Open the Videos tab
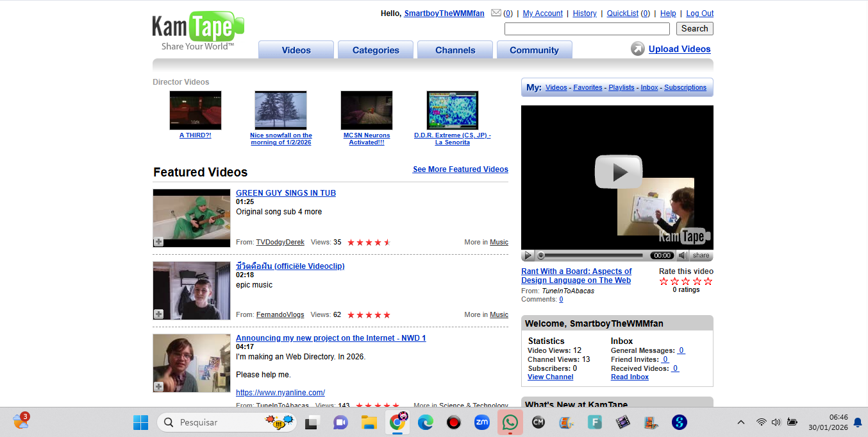 (296, 50)
